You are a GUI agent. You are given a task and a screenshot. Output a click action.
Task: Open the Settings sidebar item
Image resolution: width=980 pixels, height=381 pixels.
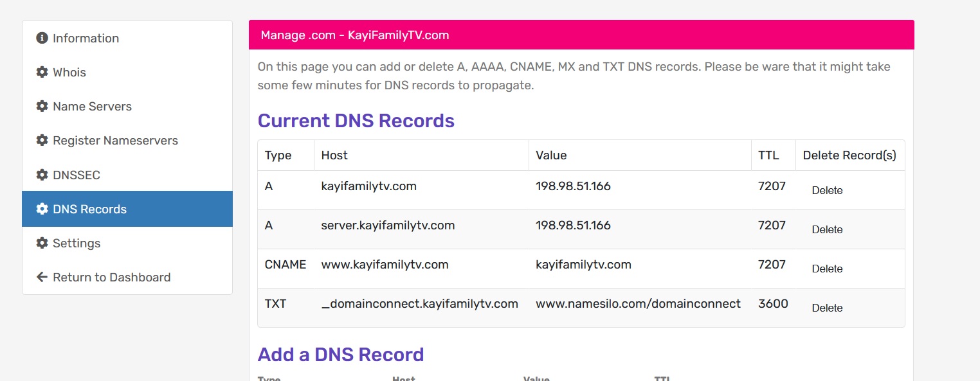click(x=127, y=243)
